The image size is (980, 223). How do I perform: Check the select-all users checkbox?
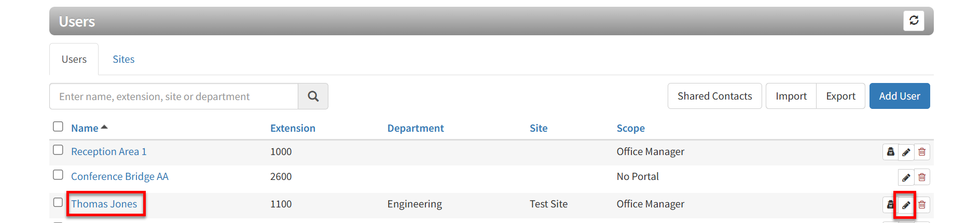(x=58, y=127)
